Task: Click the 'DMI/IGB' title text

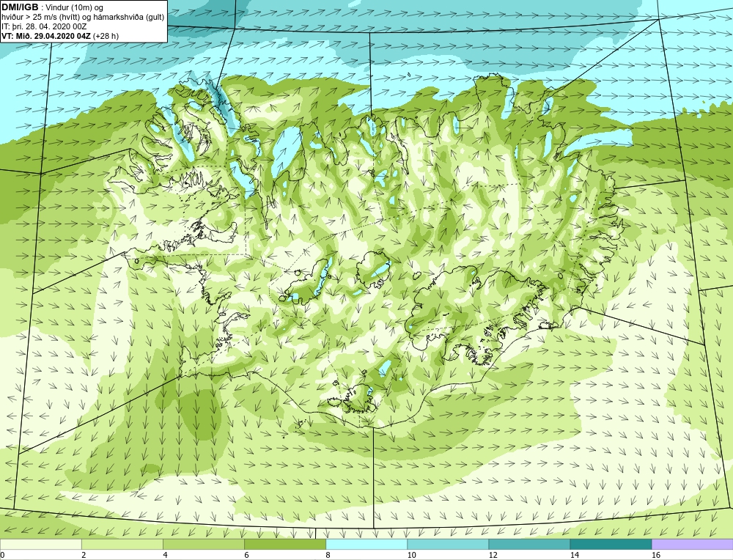Action: [x=20, y=7]
